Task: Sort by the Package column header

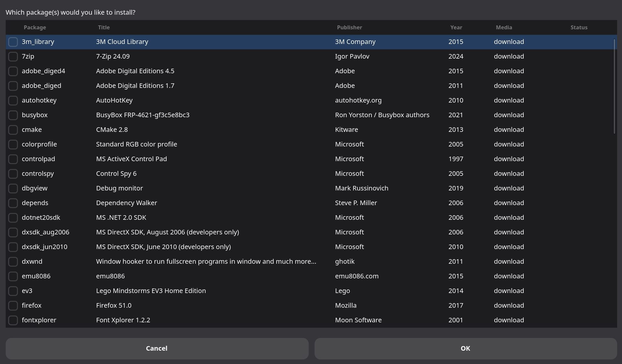Action: [35, 28]
